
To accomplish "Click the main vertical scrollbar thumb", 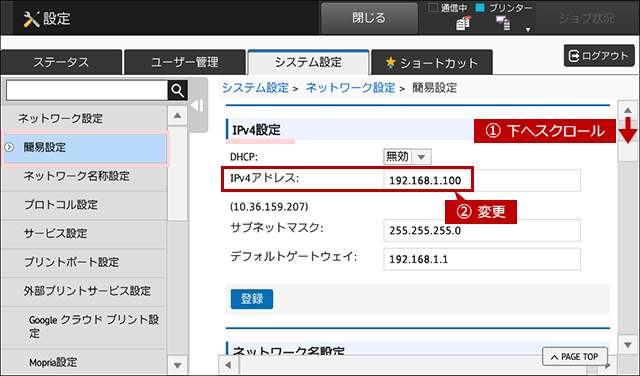I will click(627, 151).
